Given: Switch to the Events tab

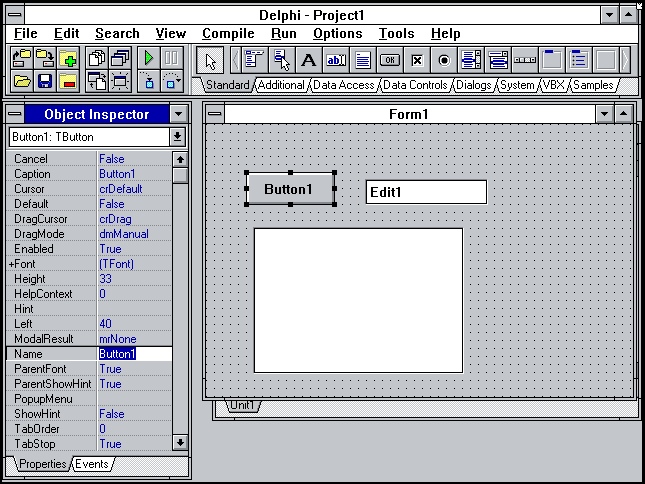Looking at the screenshot, I should [x=91, y=464].
